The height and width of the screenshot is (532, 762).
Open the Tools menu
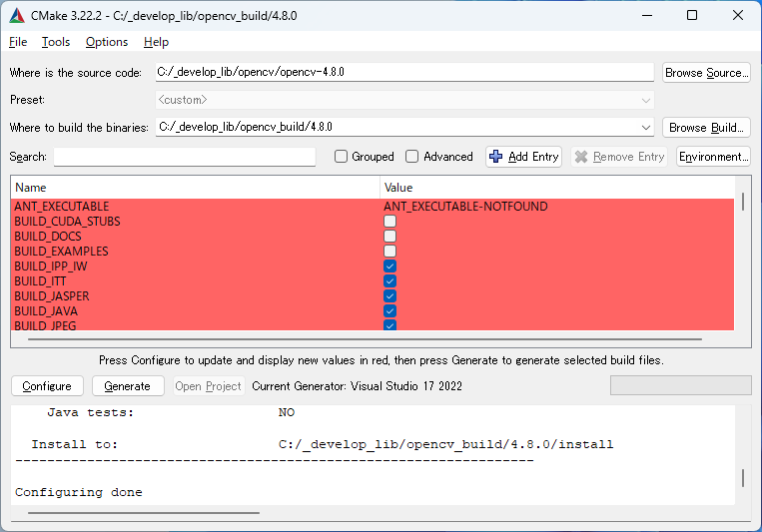(x=55, y=42)
